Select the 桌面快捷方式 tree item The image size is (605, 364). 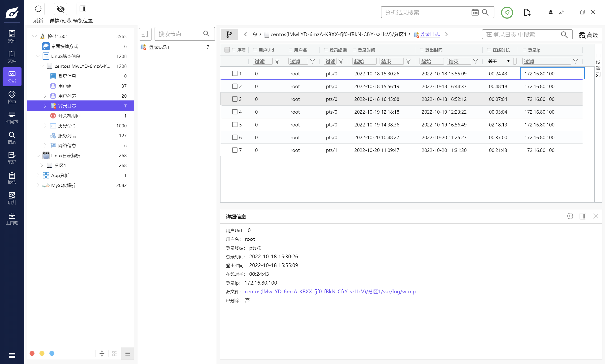pyautogui.click(x=65, y=46)
